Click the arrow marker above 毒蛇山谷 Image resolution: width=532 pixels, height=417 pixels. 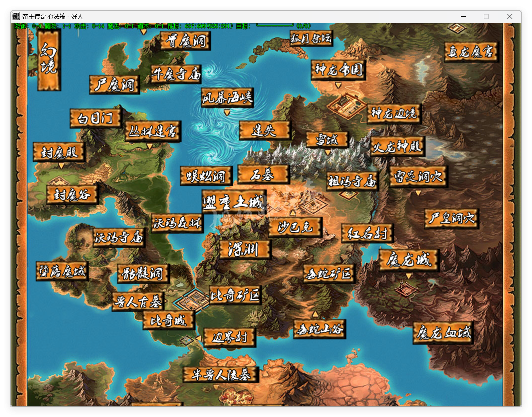point(315,314)
